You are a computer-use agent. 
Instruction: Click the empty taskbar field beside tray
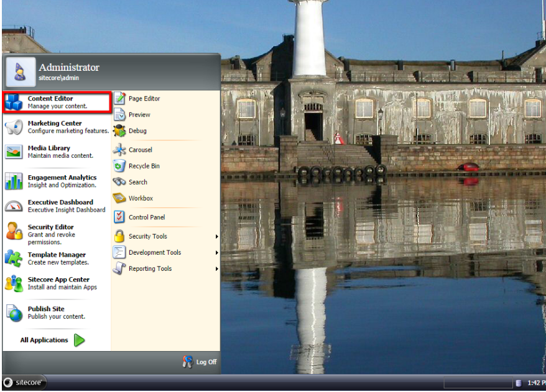click(478, 383)
